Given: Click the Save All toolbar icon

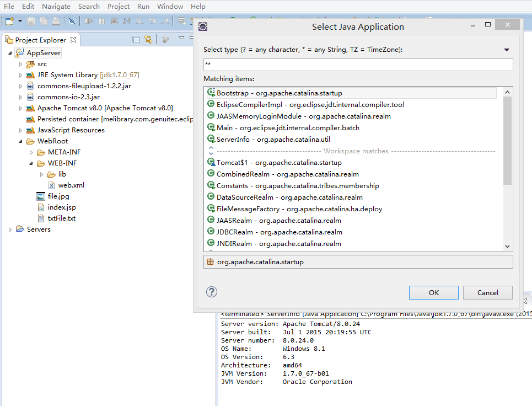Looking at the screenshot, I should 44,21.
